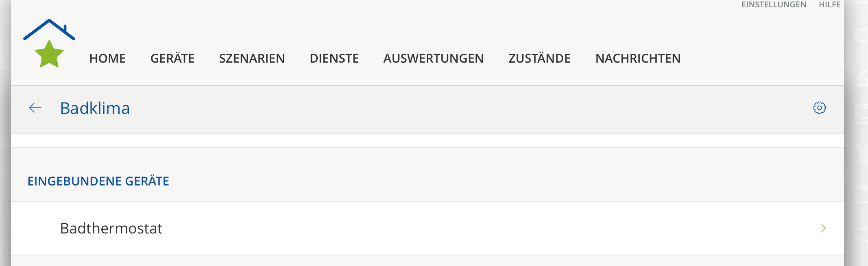The height and width of the screenshot is (266, 868).
Task: Open the Badthermostat device entry
Action: pyautogui.click(x=111, y=228)
